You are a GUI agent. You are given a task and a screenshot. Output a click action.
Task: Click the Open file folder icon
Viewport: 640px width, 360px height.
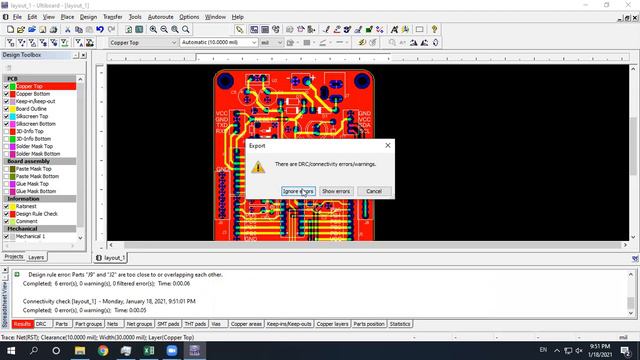pyautogui.click(x=21, y=29)
